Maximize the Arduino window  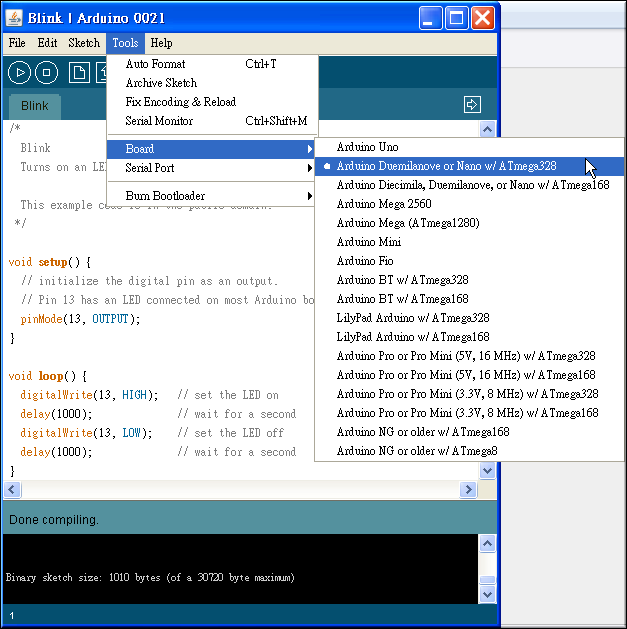click(x=457, y=18)
